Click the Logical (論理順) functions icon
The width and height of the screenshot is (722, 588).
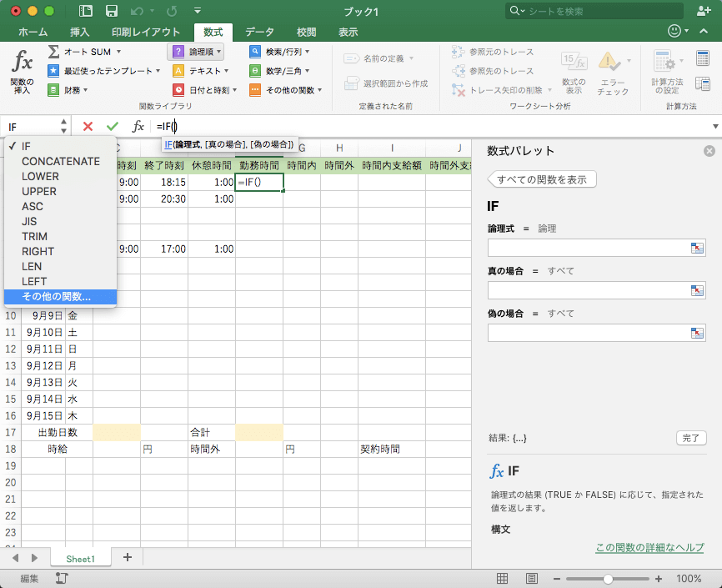coord(178,52)
